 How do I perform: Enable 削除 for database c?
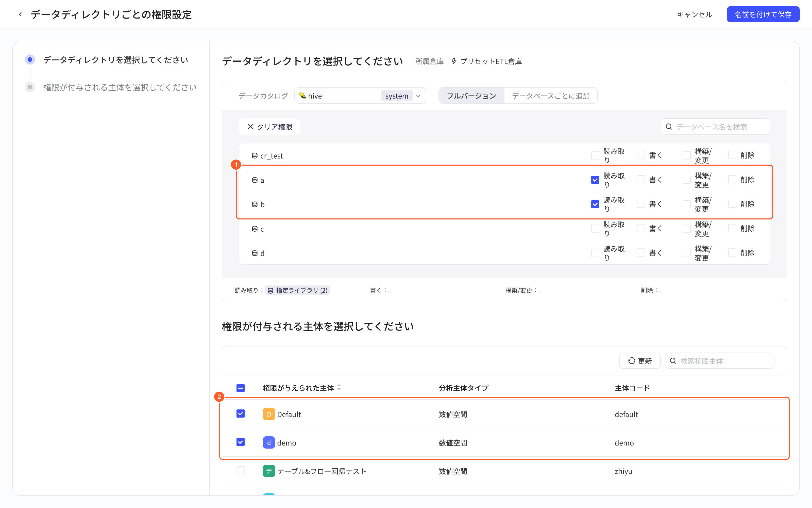732,228
